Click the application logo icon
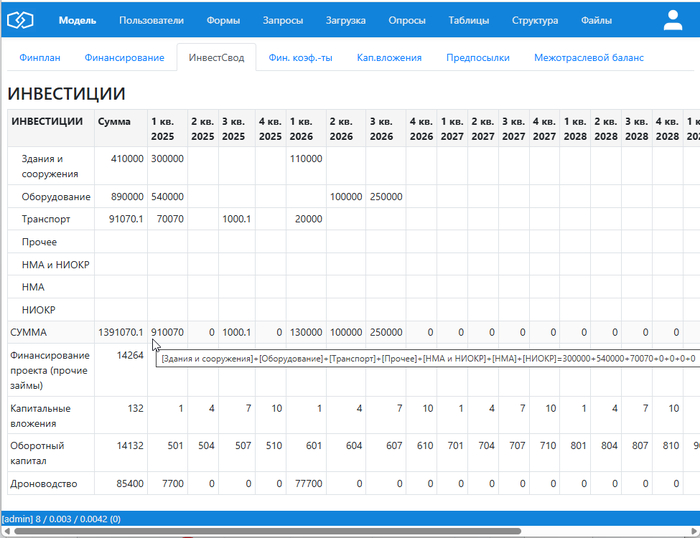This screenshot has width=700, height=538. (x=21, y=20)
